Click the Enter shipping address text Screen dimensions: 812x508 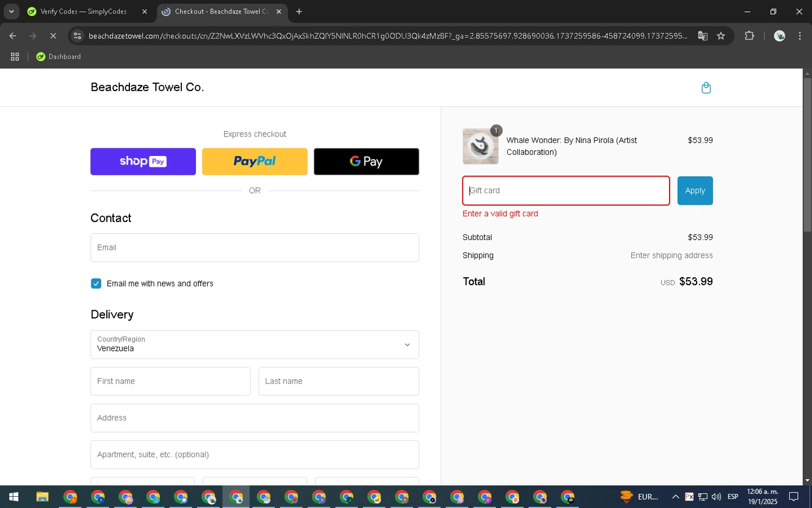[671, 256]
